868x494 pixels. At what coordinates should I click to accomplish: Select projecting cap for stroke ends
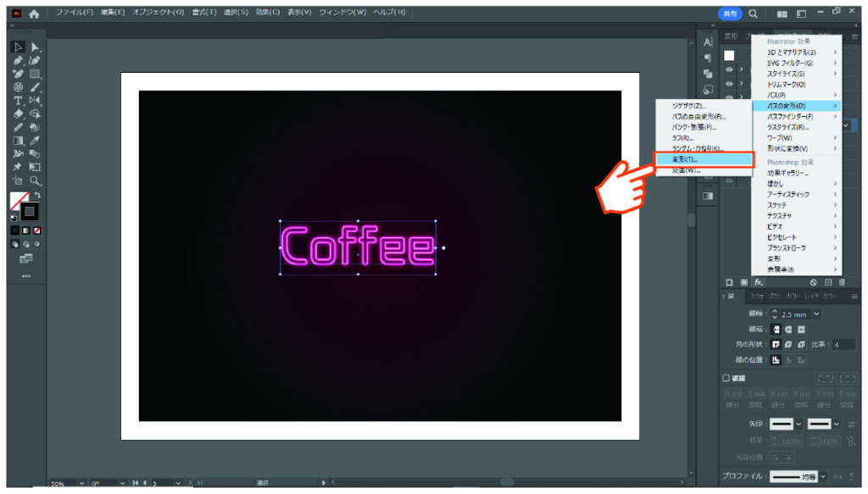click(801, 330)
